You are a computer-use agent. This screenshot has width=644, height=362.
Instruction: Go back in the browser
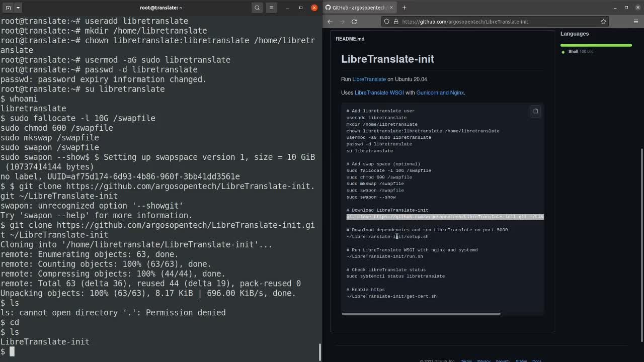click(330, 22)
